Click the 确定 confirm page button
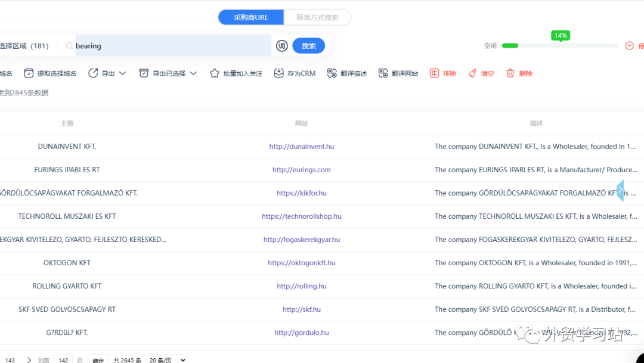The width and height of the screenshot is (644, 363). [x=98, y=359]
